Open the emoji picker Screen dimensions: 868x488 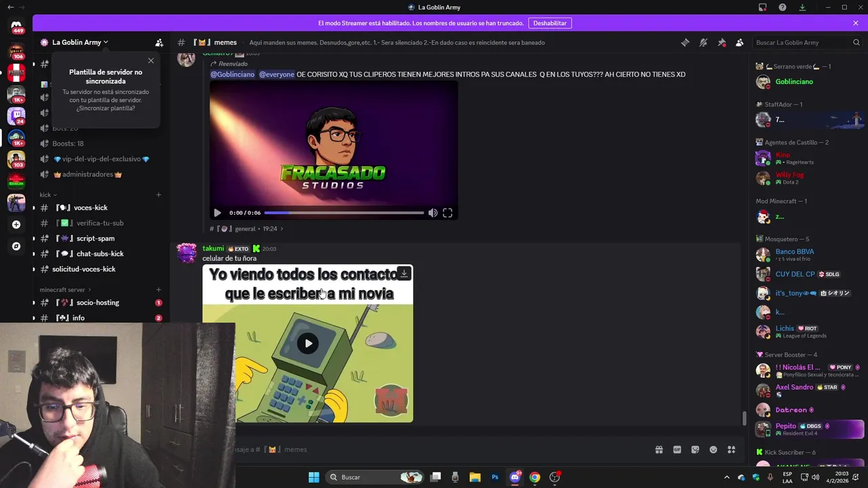713,449
